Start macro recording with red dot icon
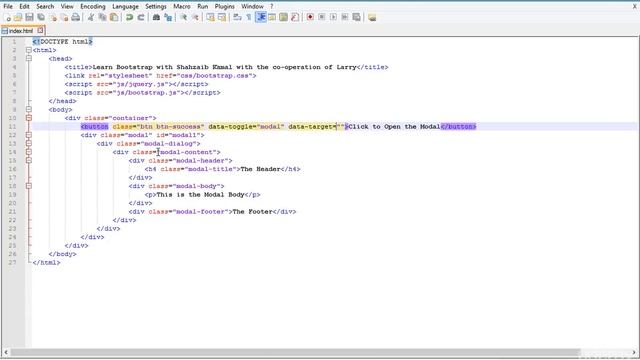 310,18
